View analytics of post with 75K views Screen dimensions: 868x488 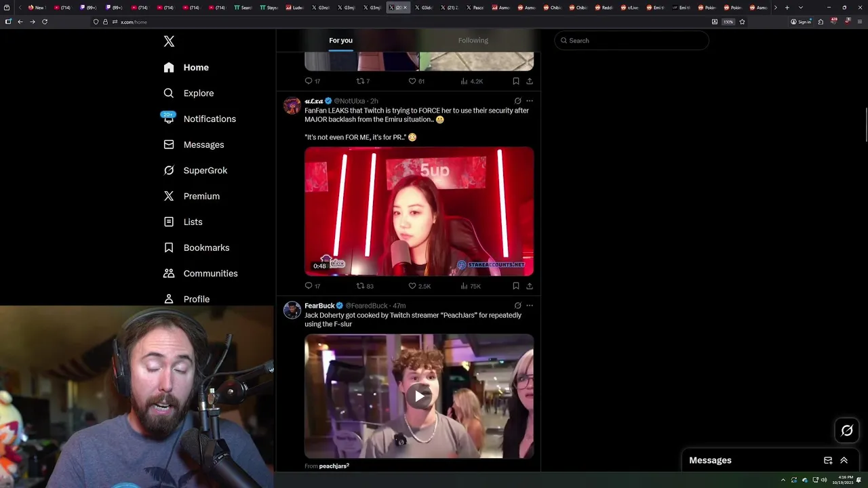471,286
